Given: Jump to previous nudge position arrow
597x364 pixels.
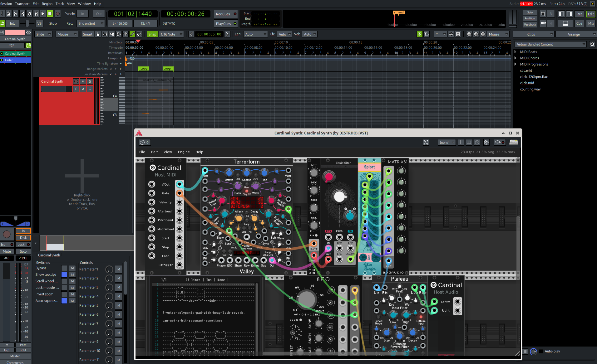Looking at the screenshot, I should (191, 34).
